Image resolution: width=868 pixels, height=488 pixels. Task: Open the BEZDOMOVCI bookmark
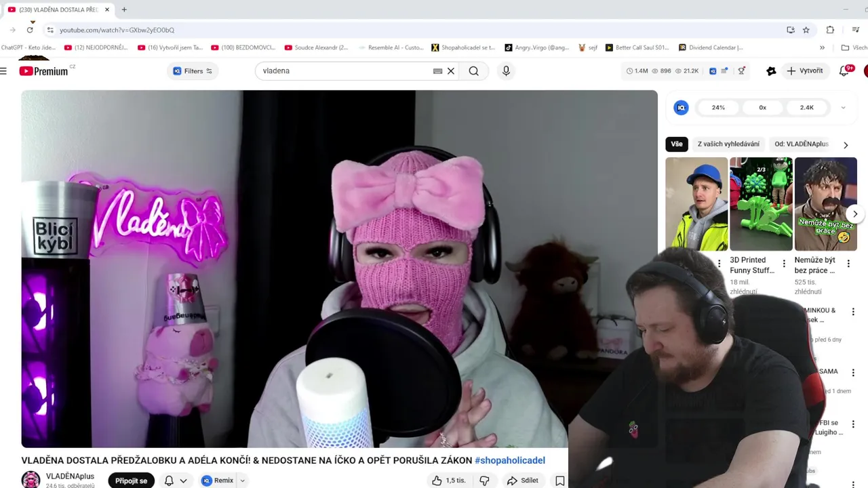pos(243,47)
